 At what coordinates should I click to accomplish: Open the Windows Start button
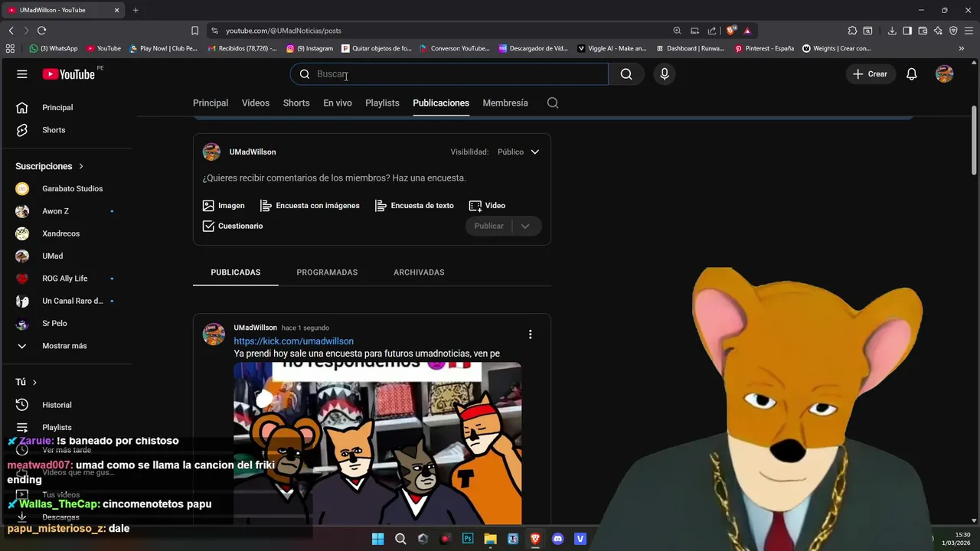coord(377,539)
